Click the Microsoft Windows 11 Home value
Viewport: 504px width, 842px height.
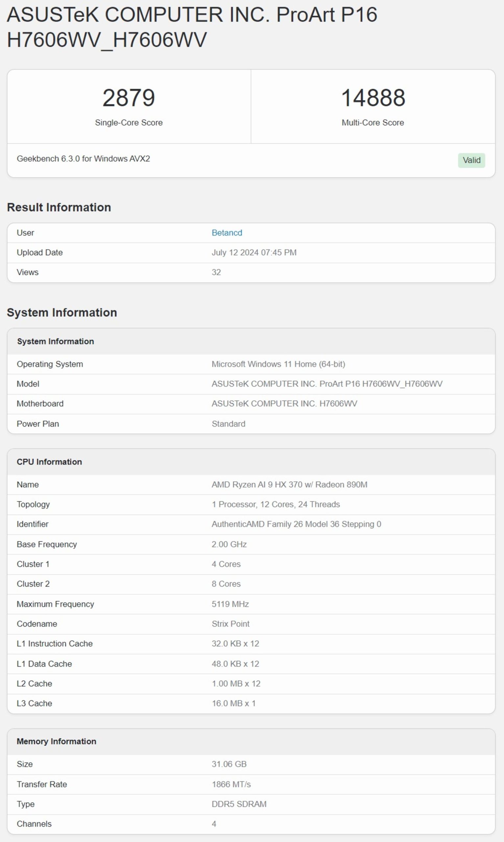pyautogui.click(x=278, y=364)
